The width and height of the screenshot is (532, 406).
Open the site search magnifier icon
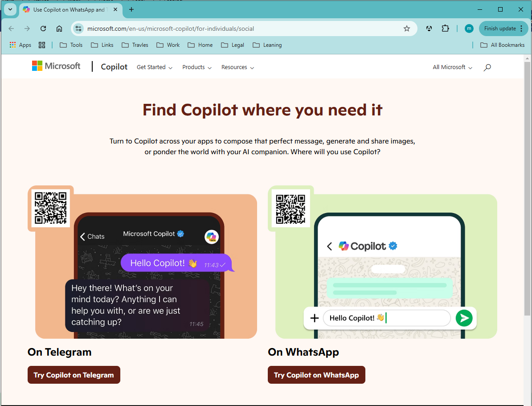487,67
